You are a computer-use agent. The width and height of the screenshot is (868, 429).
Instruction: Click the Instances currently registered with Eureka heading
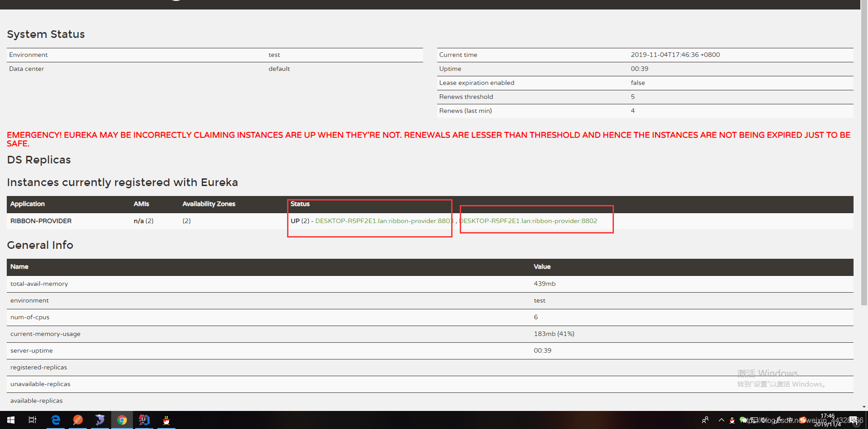pos(123,182)
